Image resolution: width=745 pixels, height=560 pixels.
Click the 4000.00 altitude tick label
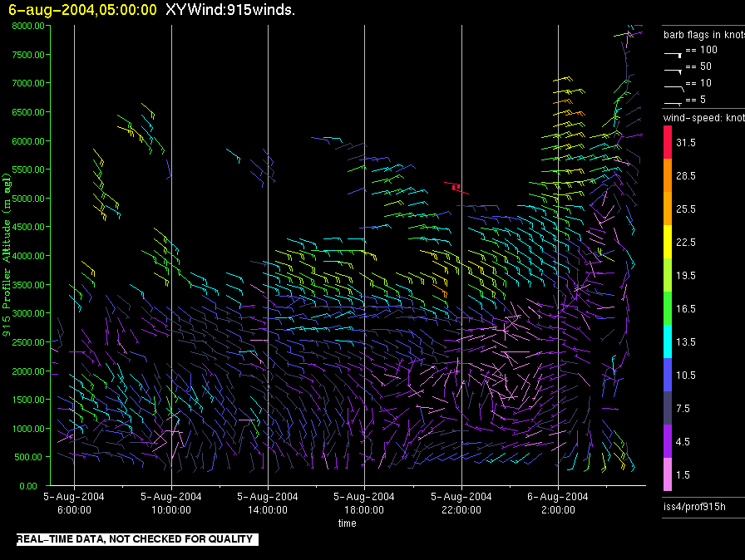(28, 256)
